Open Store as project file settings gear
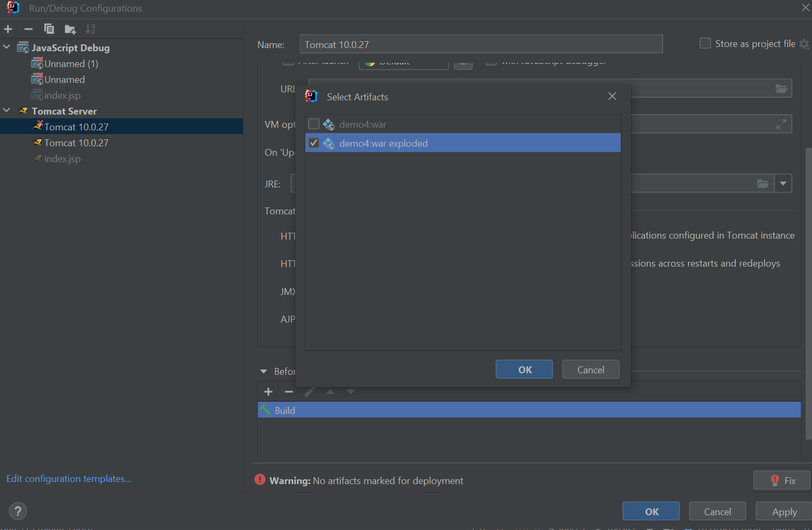This screenshot has height=530, width=812. point(805,44)
